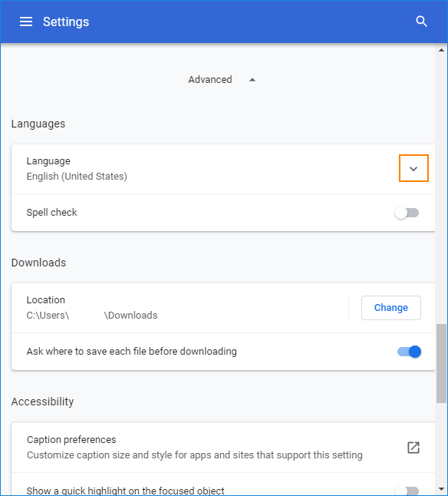Image resolution: width=448 pixels, height=496 pixels.
Task: Click the vertical scrollbar thumb
Action: (441, 363)
